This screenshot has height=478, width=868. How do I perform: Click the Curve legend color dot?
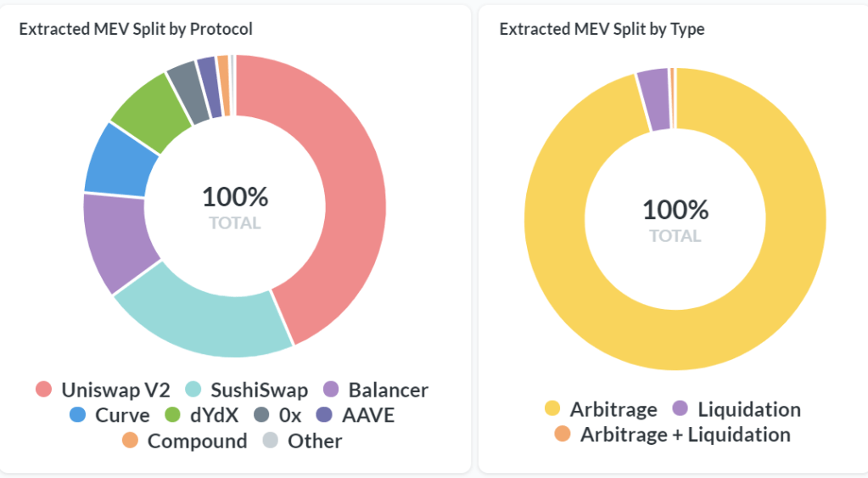tap(77, 416)
